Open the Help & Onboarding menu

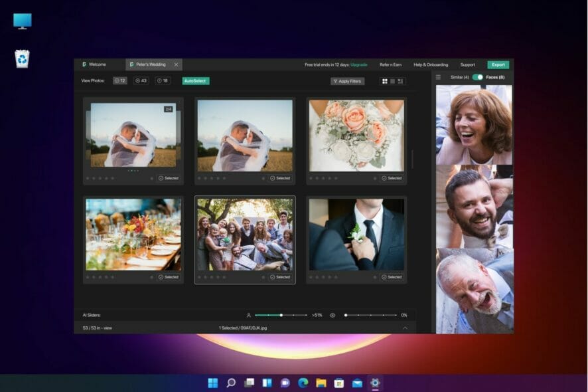[x=431, y=64]
